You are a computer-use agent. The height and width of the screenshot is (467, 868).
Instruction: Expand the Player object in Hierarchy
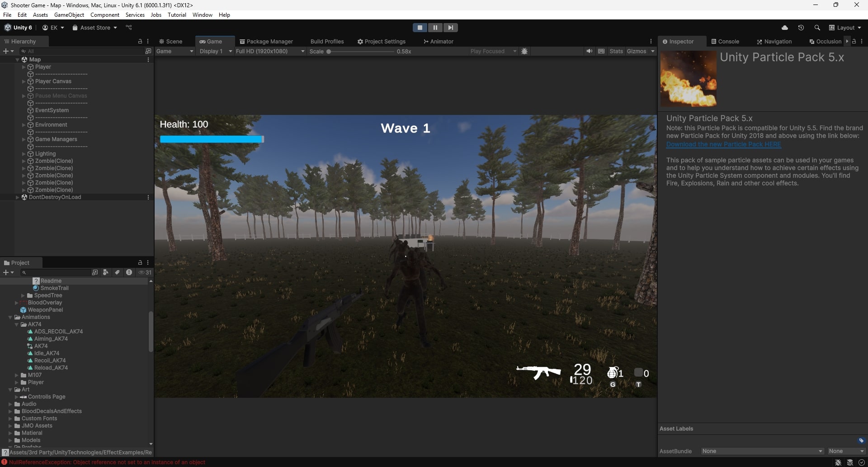(24, 67)
